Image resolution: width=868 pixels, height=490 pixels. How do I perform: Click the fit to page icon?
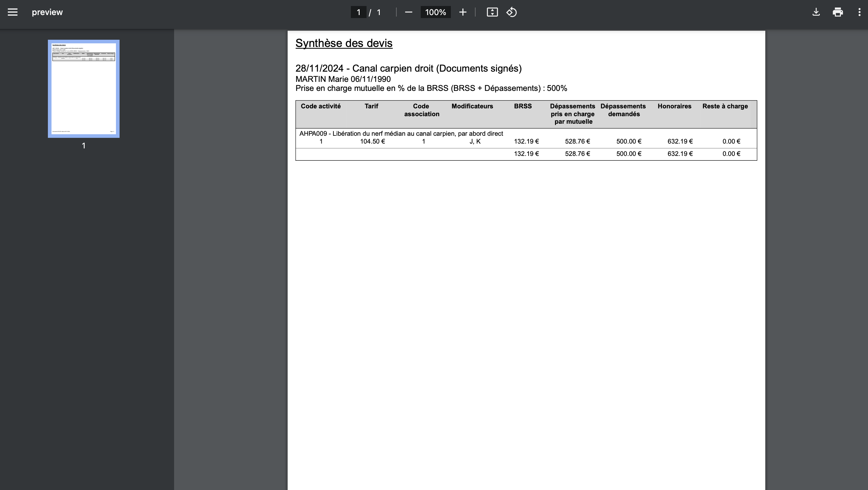(492, 12)
